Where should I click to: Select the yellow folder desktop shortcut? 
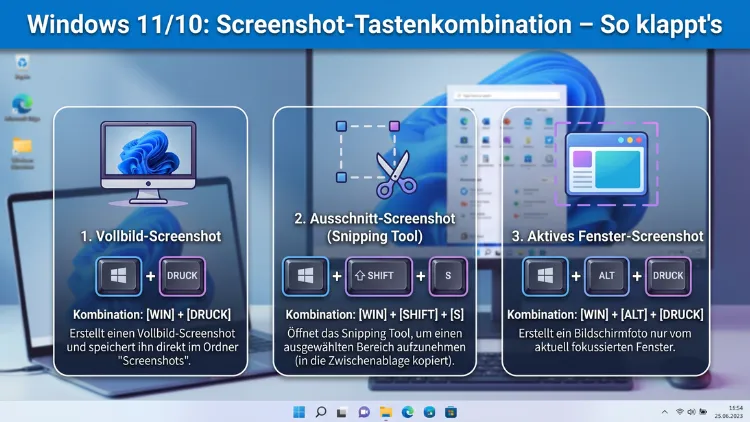pos(22,153)
